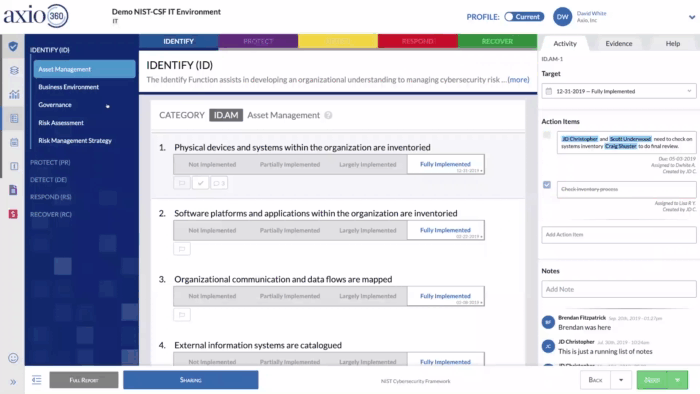
Task: Select Asset Management in sidebar
Action: pos(84,69)
